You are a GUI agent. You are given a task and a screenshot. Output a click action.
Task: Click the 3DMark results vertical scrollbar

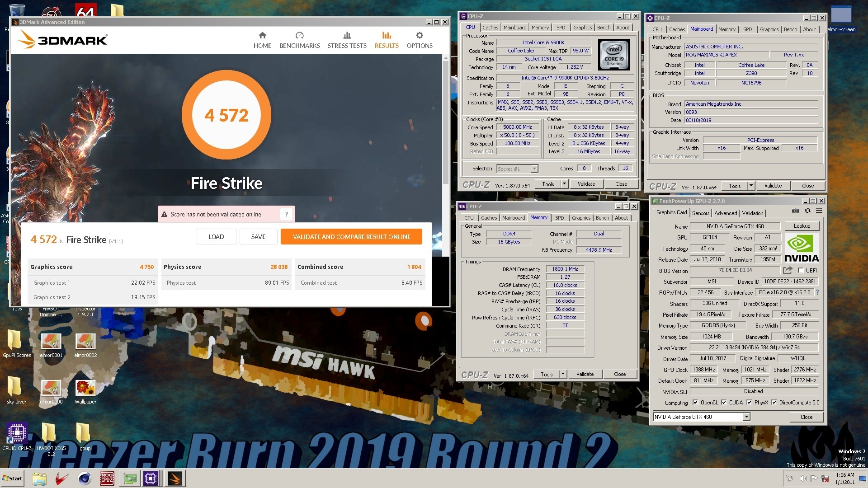tap(445, 122)
